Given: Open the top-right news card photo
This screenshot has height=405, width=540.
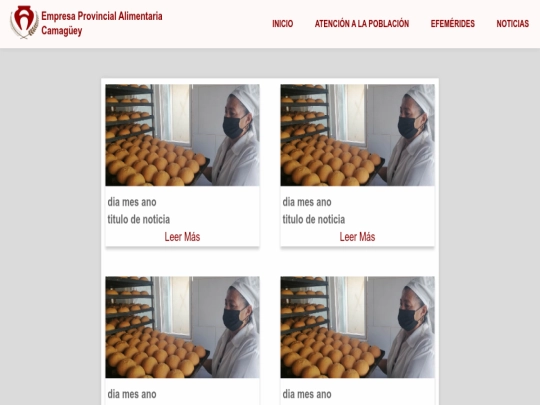Looking at the screenshot, I should pos(357,135).
